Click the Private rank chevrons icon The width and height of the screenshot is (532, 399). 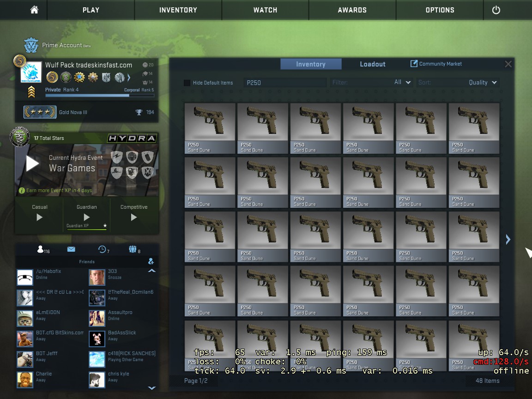(x=31, y=92)
